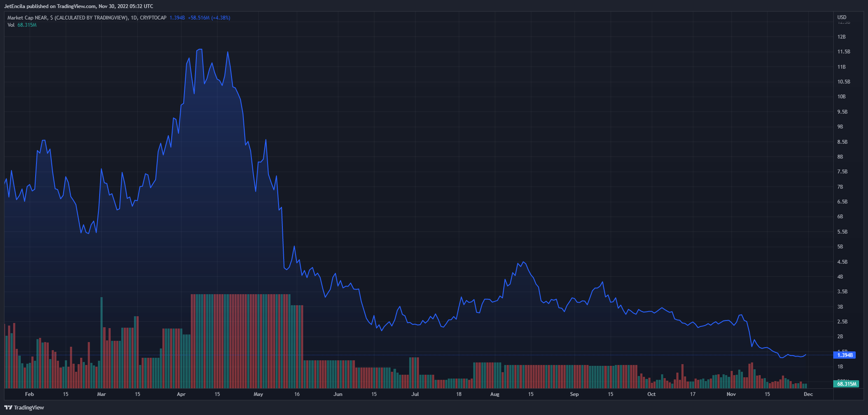Click the 5.5B price axis label

click(x=842, y=232)
